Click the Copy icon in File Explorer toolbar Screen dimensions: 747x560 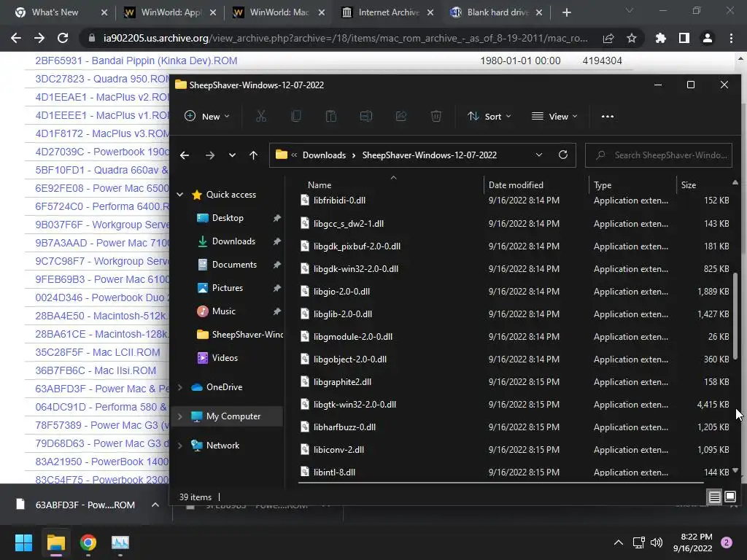coord(296,116)
